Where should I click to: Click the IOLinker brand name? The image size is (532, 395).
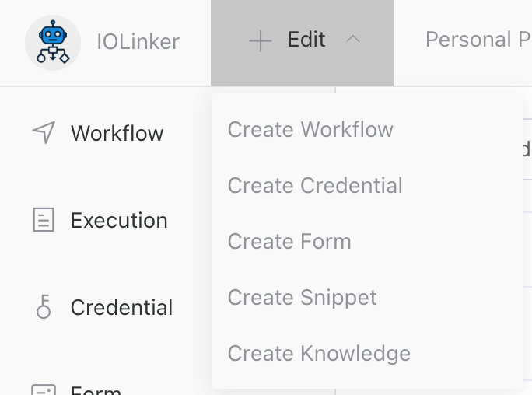tap(138, 41)
